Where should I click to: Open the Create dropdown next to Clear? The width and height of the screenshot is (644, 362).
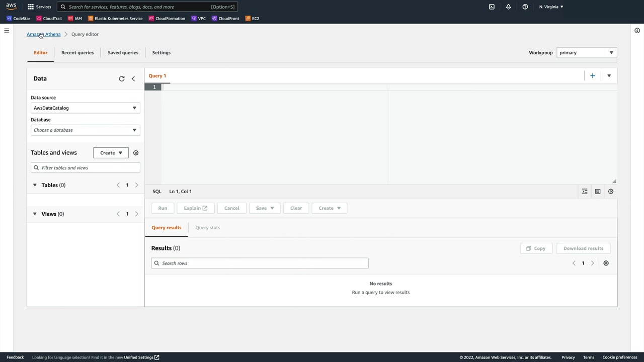(330, 208)
